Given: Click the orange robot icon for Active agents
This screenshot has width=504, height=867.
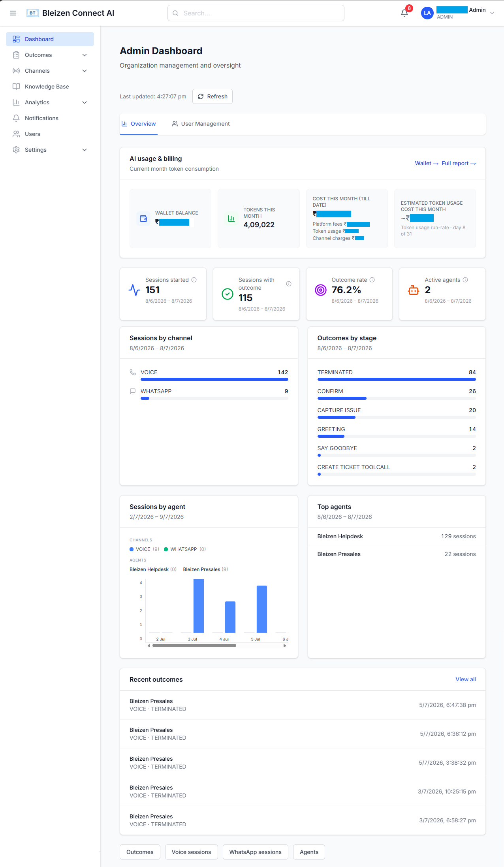Looking at the screenshot, I should [x=414, y=290].
